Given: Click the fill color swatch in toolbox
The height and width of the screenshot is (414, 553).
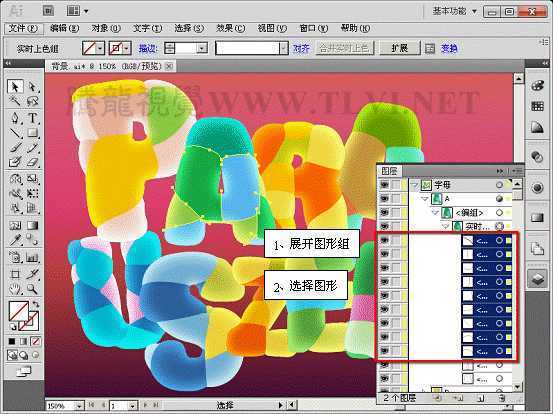Looking at the screenshot, I should click(19, 311).
